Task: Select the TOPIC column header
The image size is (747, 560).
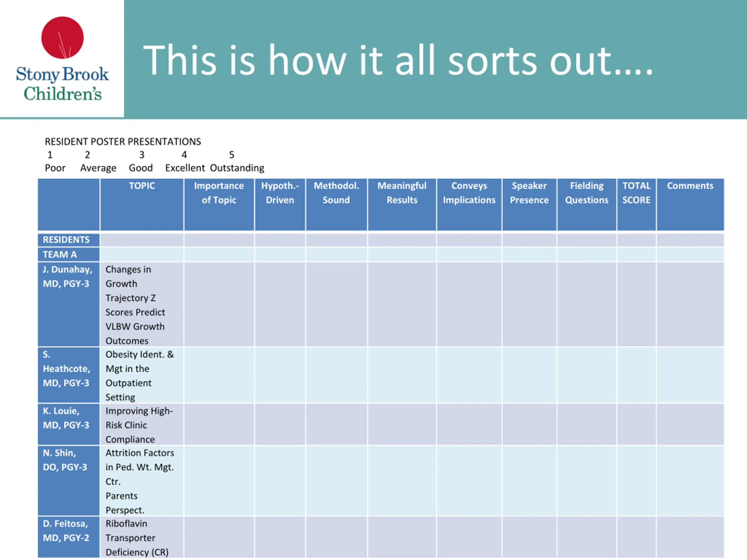Action: 142,204
